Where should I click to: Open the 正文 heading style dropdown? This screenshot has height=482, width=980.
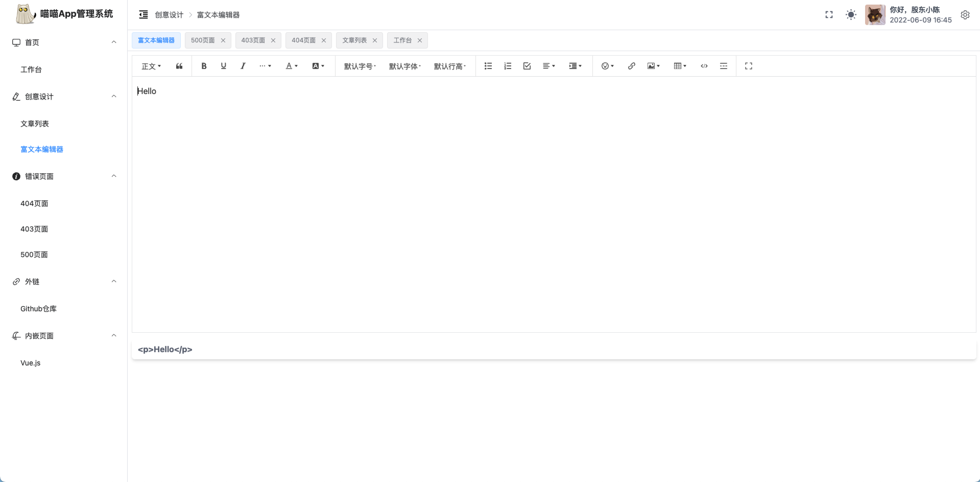tap(151, 66)
